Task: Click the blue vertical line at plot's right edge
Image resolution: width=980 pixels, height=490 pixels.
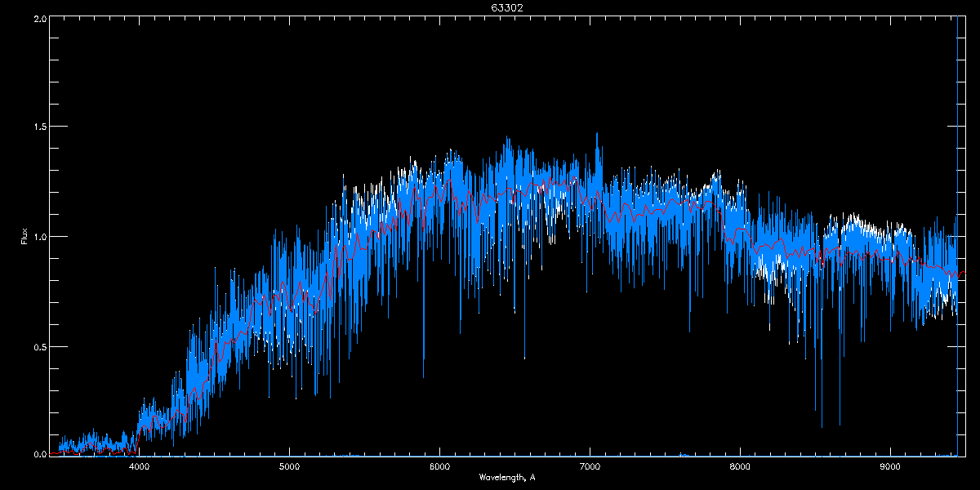Action: click(957, 236)
